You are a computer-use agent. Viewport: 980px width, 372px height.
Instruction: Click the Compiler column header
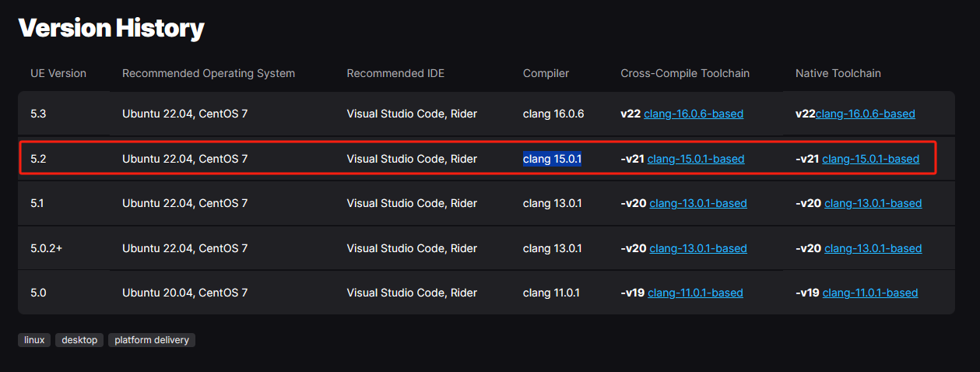[x=546, y=73]
